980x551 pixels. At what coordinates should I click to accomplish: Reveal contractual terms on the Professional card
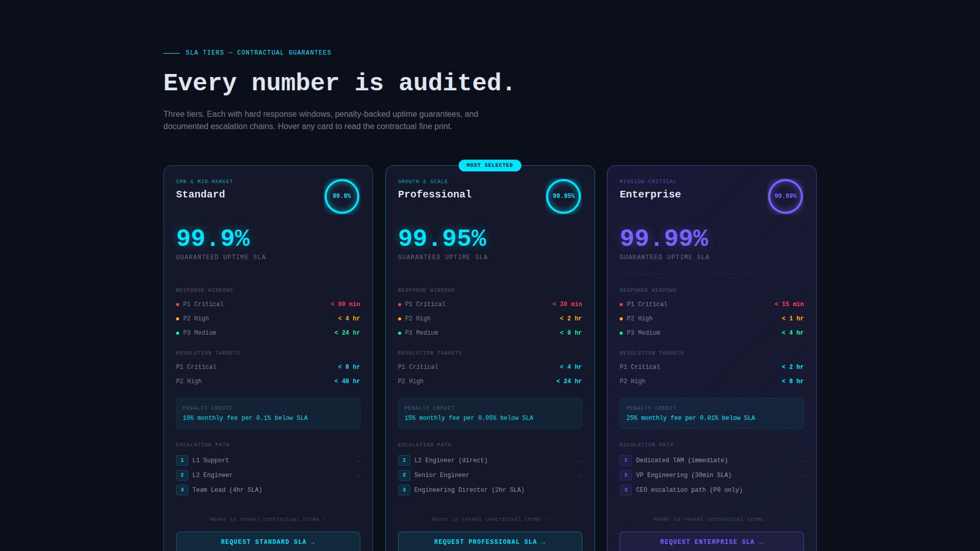(489, 519)
